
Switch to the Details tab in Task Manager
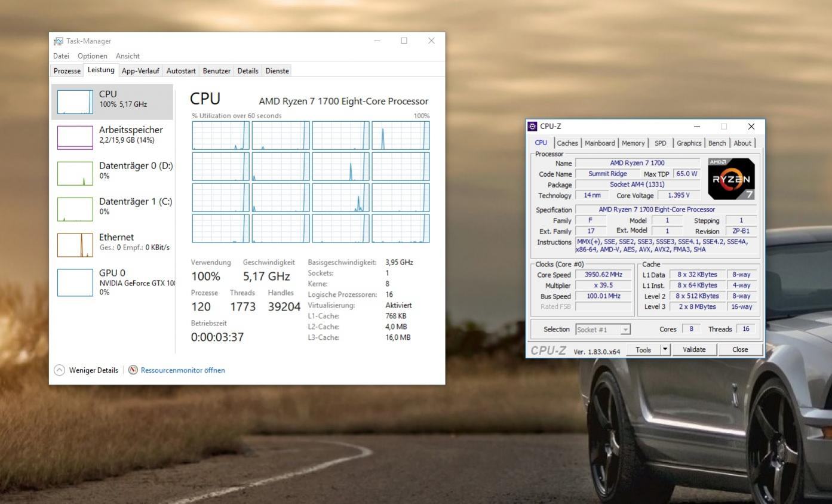pos(248,70)
